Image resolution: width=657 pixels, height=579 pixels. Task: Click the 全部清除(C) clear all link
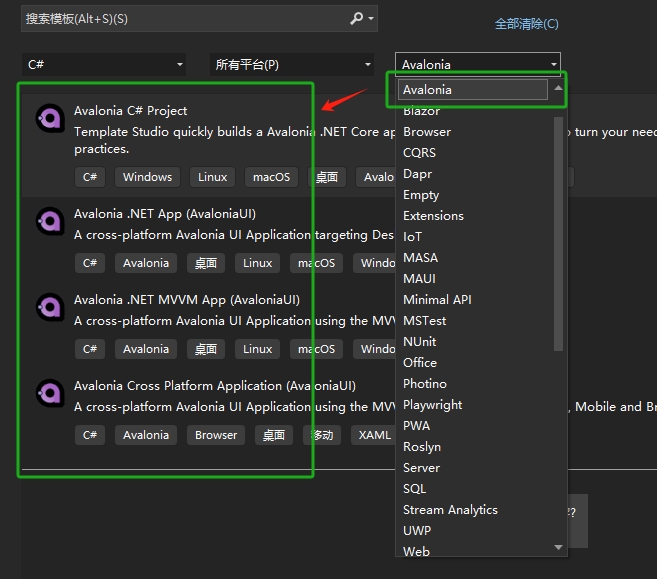pyautogui.click(x=526, y=24)
